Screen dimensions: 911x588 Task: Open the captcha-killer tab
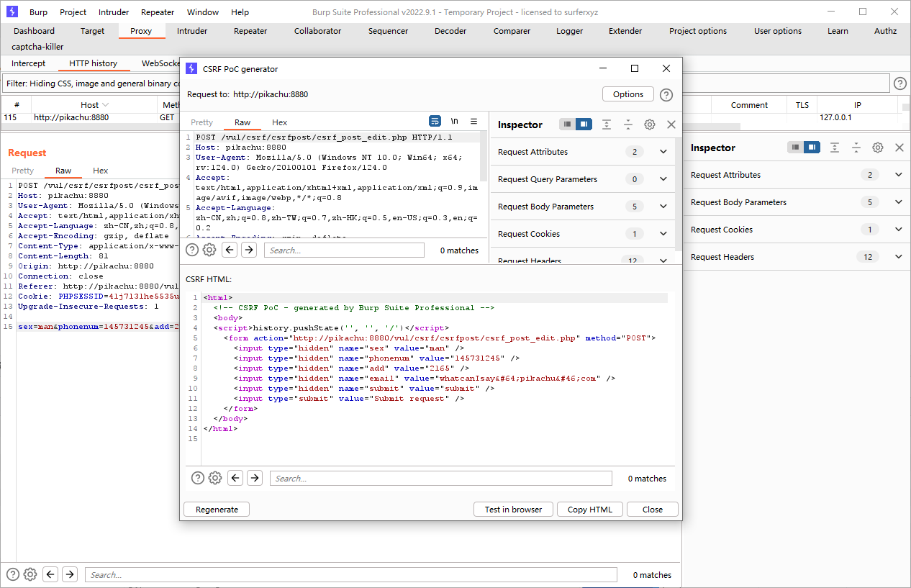[x=37, y=47]
